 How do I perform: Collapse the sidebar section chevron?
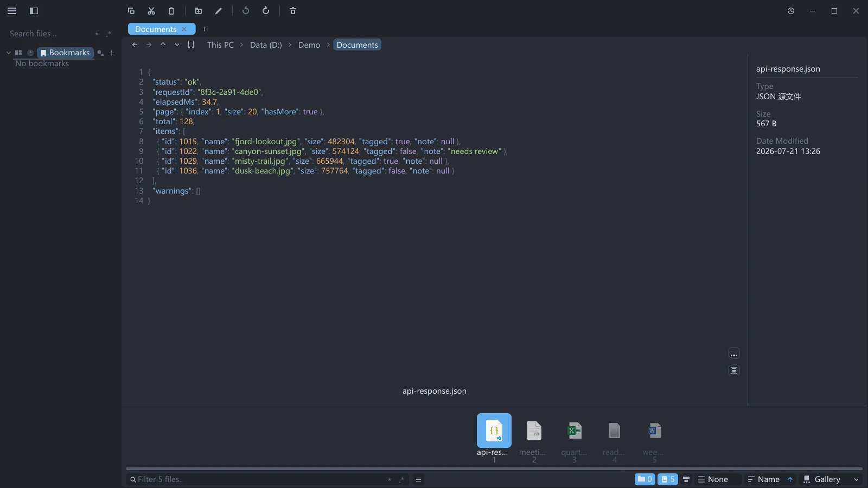[8, 53]
